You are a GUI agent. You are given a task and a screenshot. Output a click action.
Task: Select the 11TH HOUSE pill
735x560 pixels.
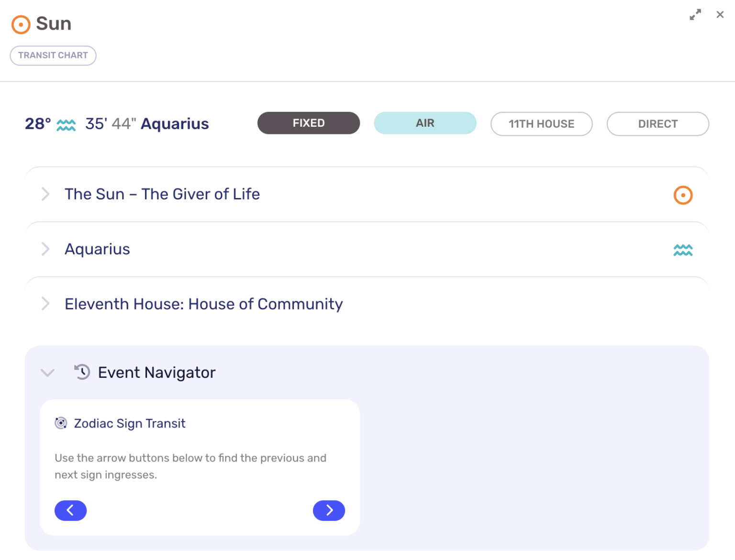541,124
